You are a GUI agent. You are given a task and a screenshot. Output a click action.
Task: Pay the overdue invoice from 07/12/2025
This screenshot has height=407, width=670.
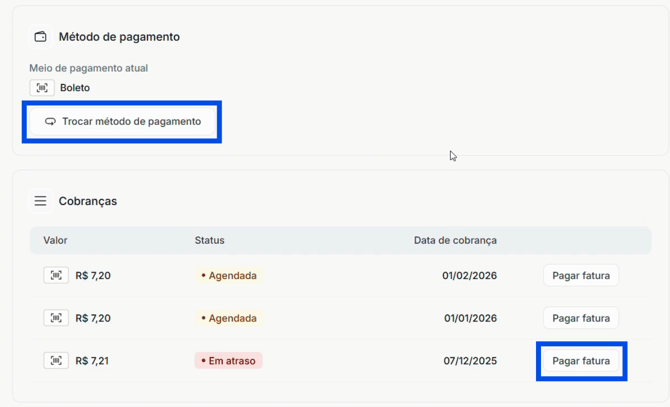coord(580,361)
